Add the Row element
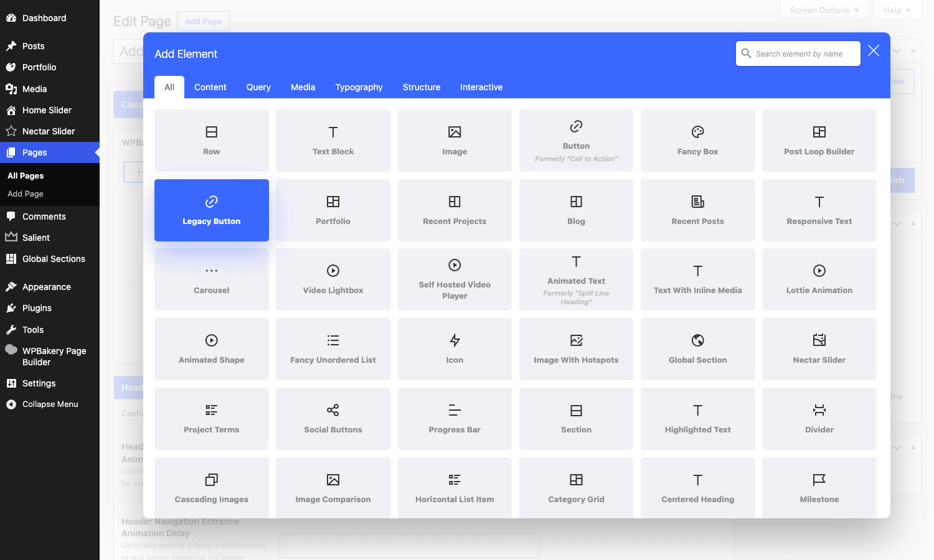The height and width of the screenshot is (560, 934). 212,141
